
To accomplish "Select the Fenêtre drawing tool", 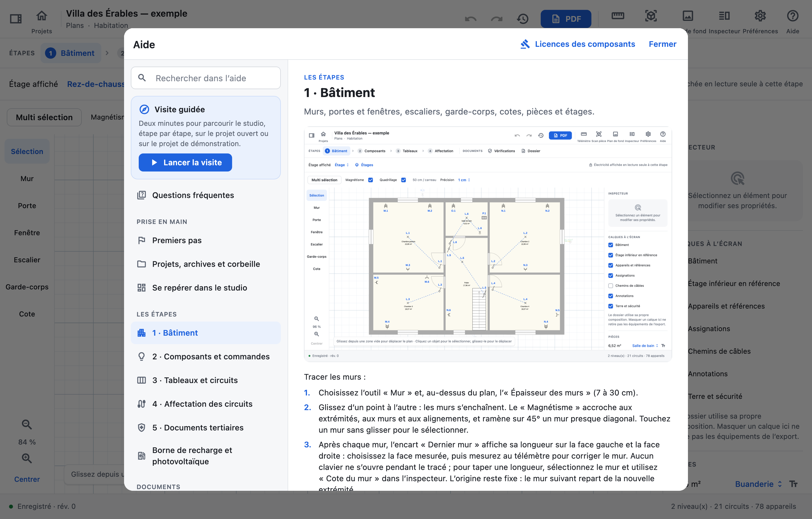I will (27, 232).
